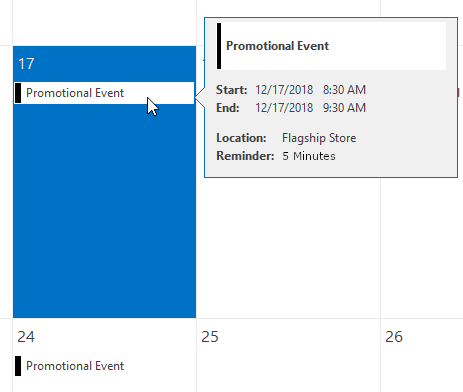Click the End: label in tooltip
Viewport: 463px width, 392px height.
[x=228, y=108]
